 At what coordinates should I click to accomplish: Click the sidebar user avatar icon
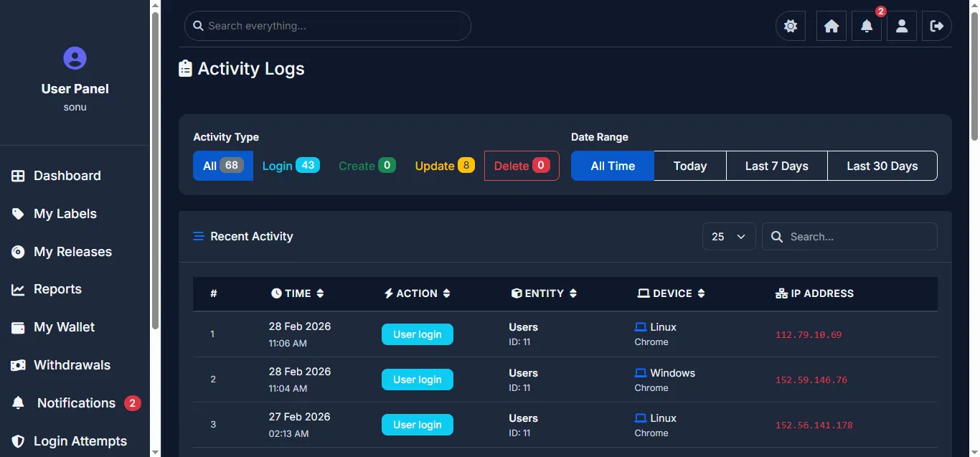pyautogui.click(x=75, y=58)
